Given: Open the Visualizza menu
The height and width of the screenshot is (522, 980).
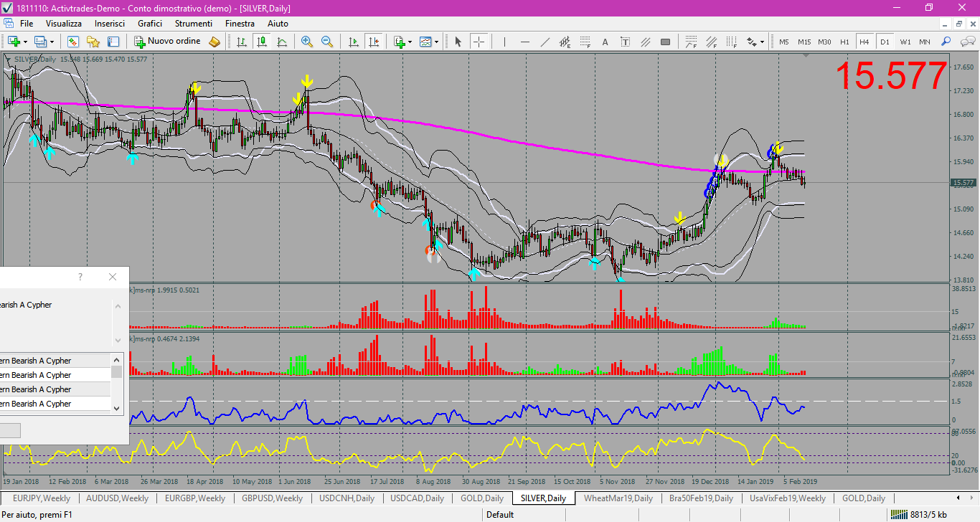Looking at the screenshot, I should point(64,24).
